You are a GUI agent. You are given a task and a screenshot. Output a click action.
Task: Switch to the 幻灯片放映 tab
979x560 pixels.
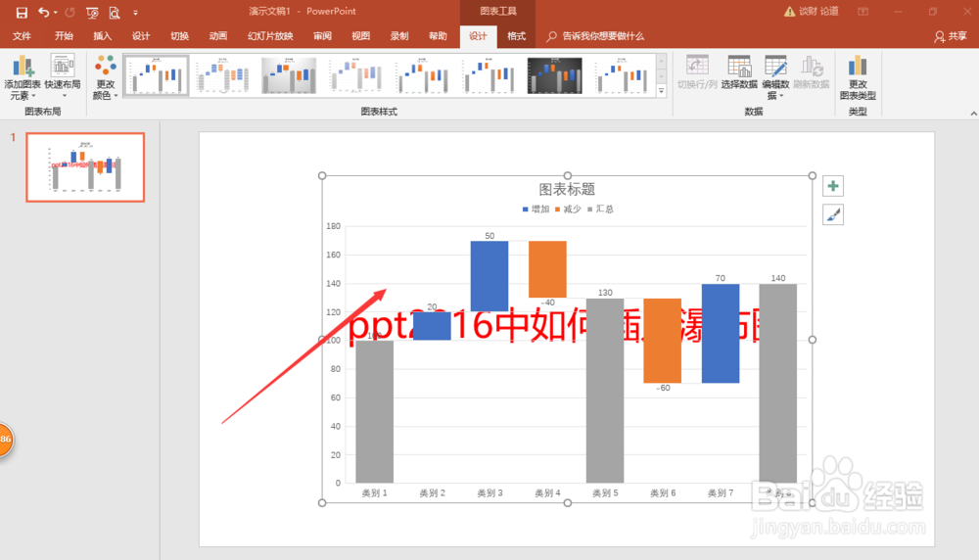point(270,36)
